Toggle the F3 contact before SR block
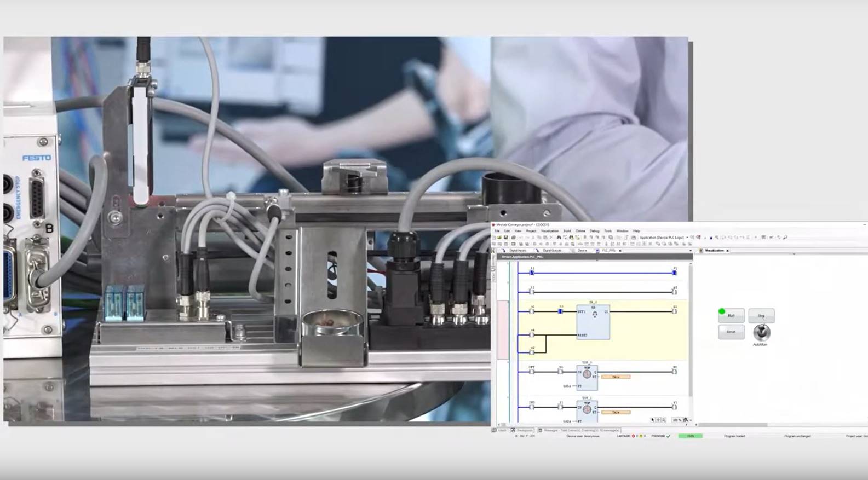 pos(560,311)
